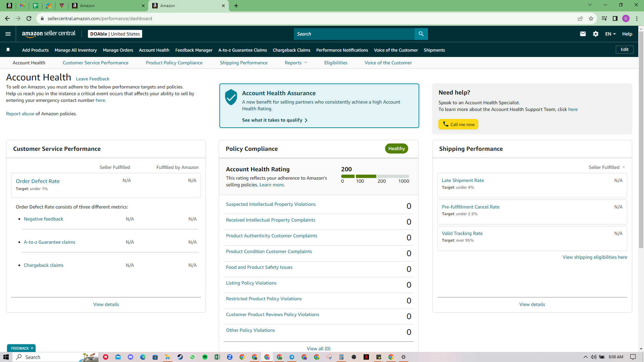644x362 pixels.
Task: Click the Account Health Assurance shield icon
Action: (x=231, y=97)
